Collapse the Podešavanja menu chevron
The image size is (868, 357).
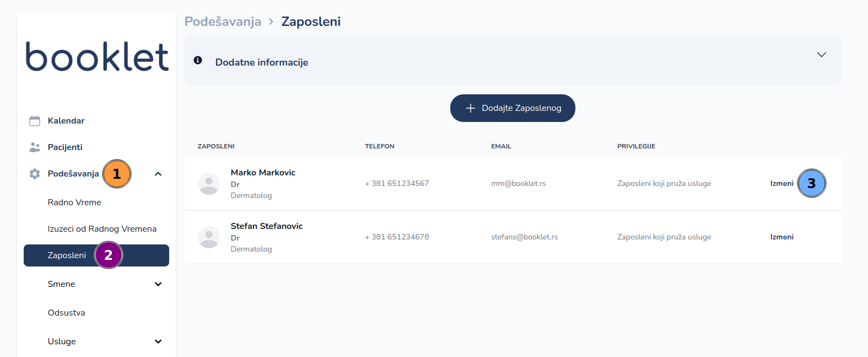click(x=158, y=174)
